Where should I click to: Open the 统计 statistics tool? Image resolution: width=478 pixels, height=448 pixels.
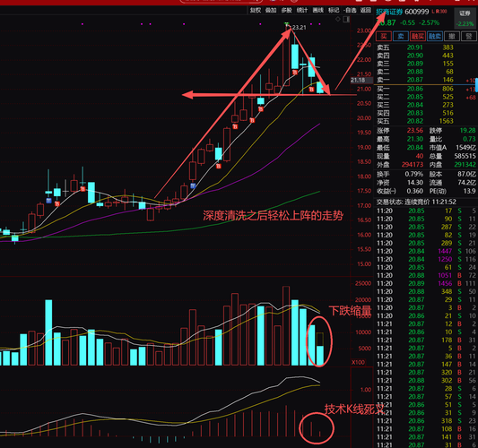coord(302,11)
